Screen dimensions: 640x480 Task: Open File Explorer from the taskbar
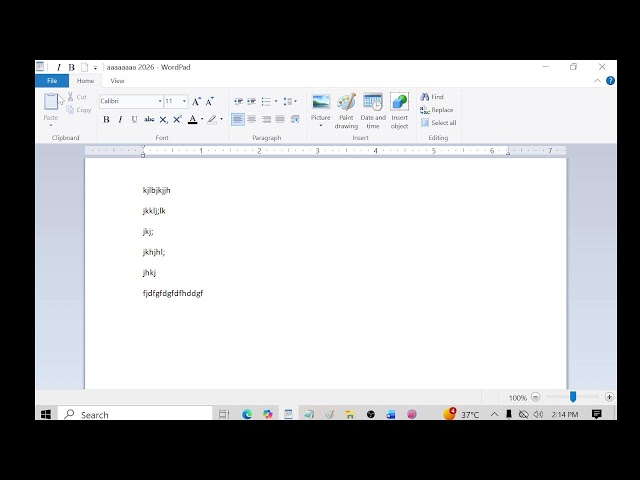[350, 414]
